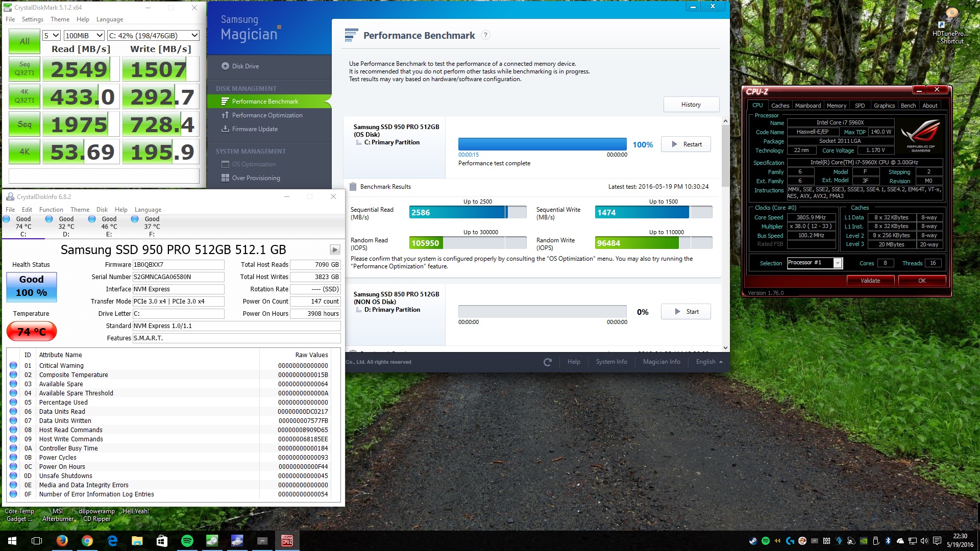Click the OK button in CPU-Z
The width and height of the screenshot is (980, 551).
click(x=922, y=281)
